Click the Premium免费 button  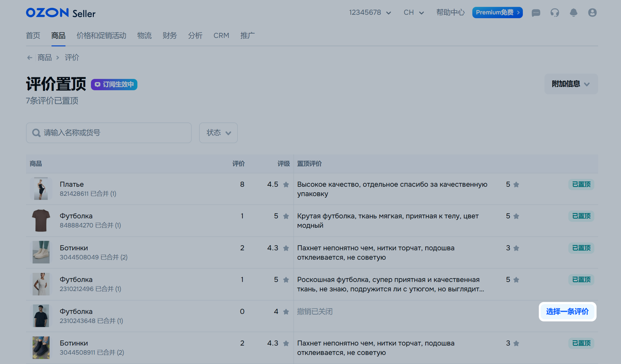[497, 13]
